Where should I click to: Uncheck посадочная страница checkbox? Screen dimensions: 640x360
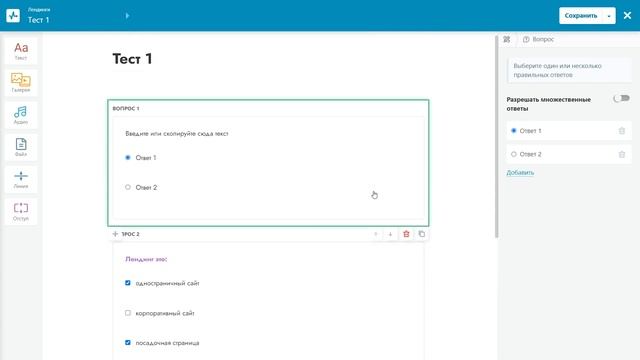(x=128, y=343)
